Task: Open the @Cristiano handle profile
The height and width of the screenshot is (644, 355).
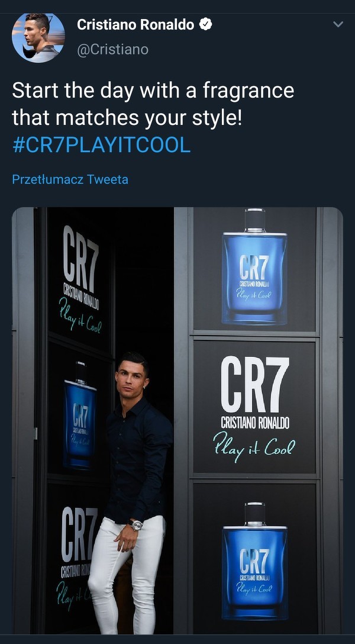Action: click(113, 49)
